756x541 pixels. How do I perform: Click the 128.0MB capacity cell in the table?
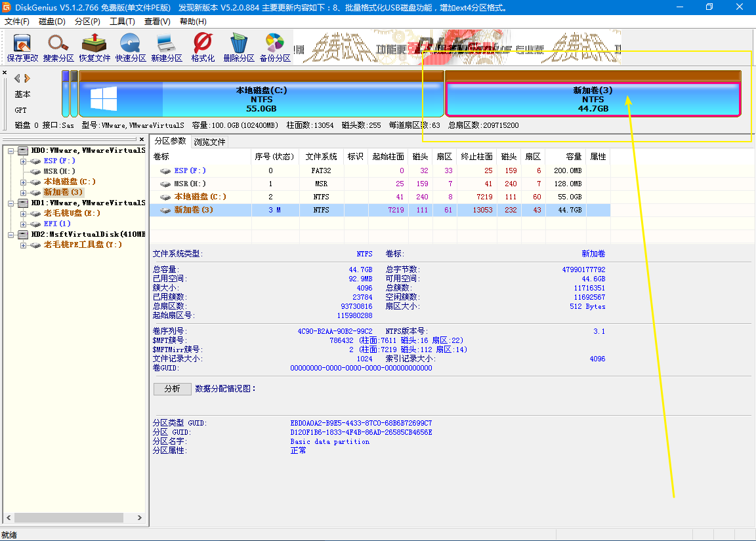(x=568, y=184)
